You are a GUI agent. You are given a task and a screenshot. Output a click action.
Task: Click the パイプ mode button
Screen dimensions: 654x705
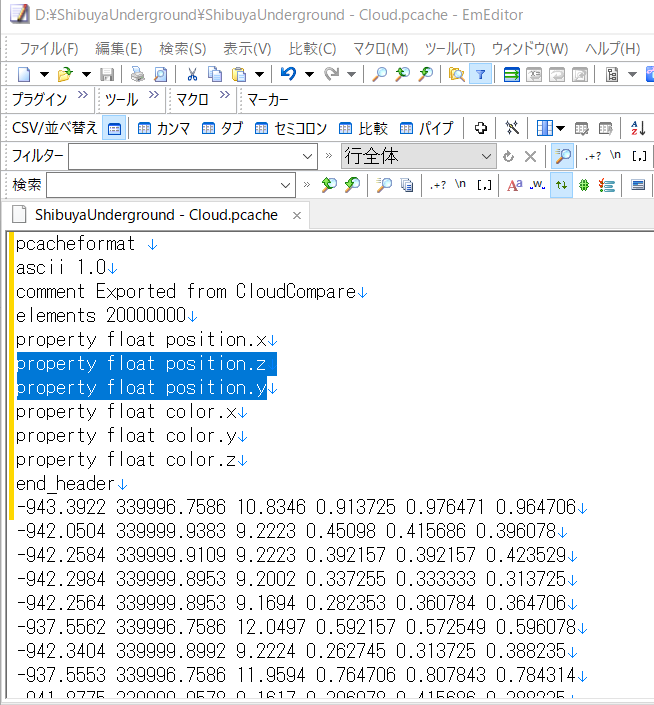426,129
